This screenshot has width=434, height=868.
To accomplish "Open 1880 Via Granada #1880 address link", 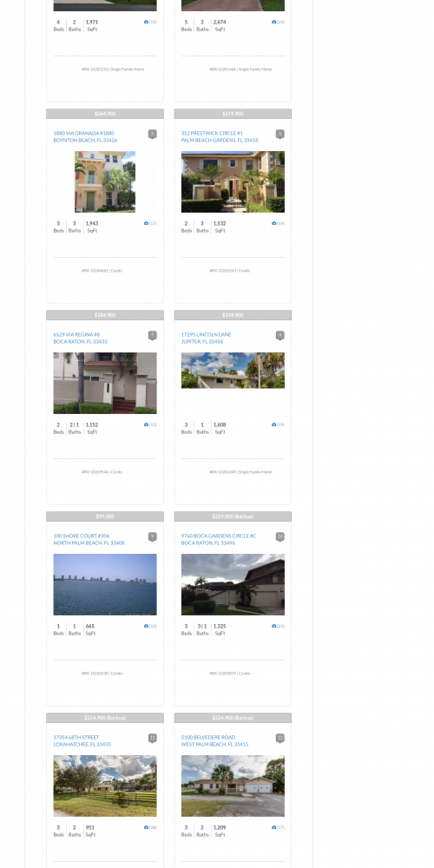I will tap(85, 137).
